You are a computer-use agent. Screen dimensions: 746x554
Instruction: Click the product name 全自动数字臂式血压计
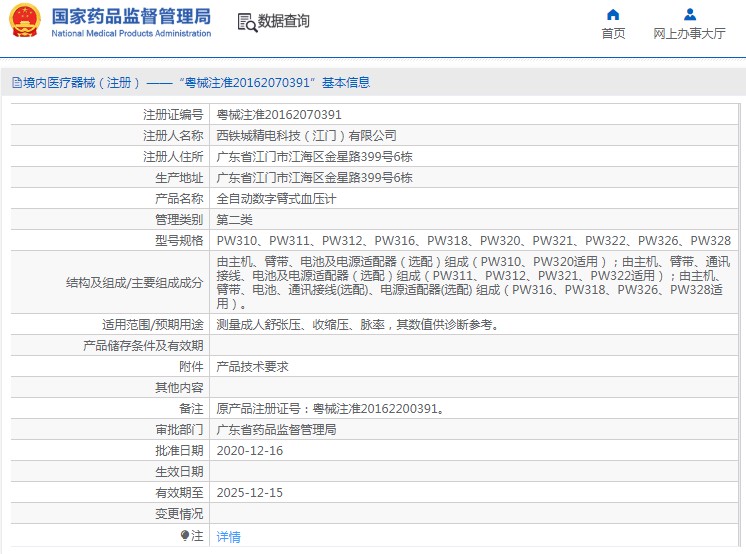pyautogui.click(x=276, y=198)
